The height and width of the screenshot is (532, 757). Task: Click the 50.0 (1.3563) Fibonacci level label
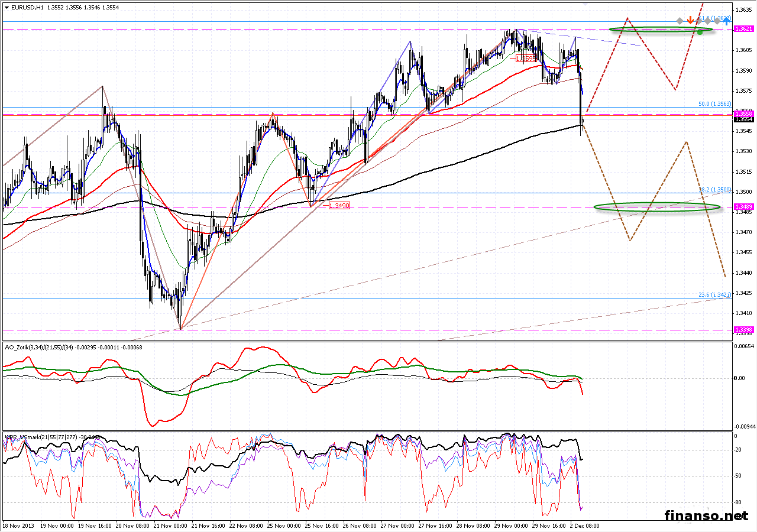714,103
